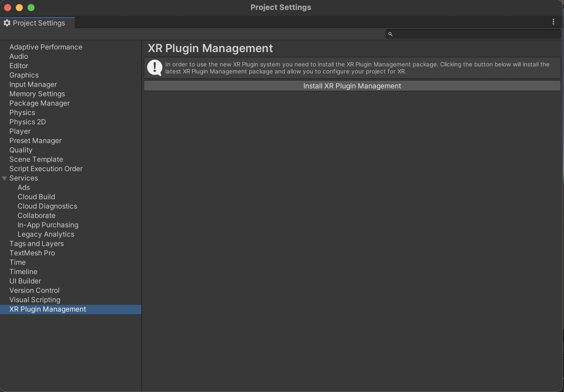The image size is (564, 392).
Task: Expand the Services disclosure triangle
Action: 4,178
